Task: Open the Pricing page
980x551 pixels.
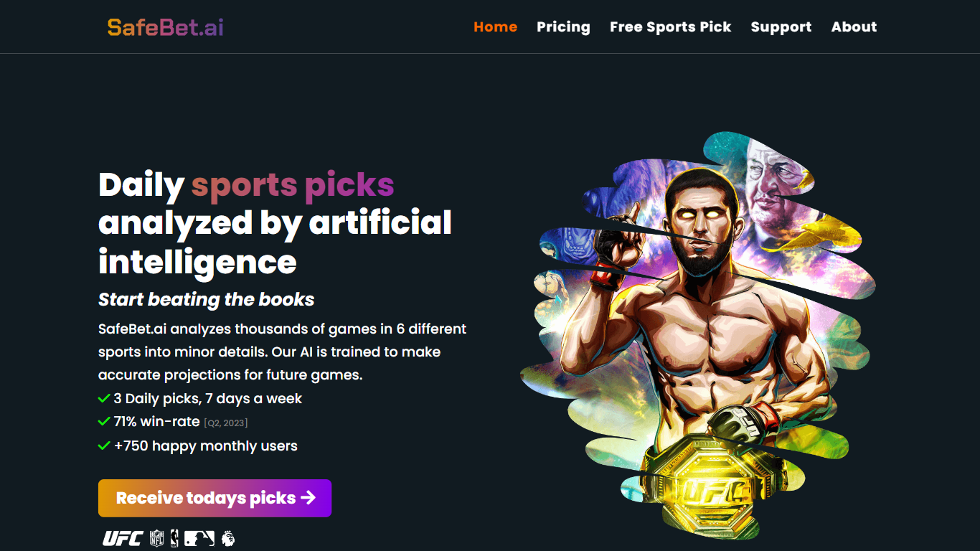Action: pyautogui.click(x=563, y=27)
